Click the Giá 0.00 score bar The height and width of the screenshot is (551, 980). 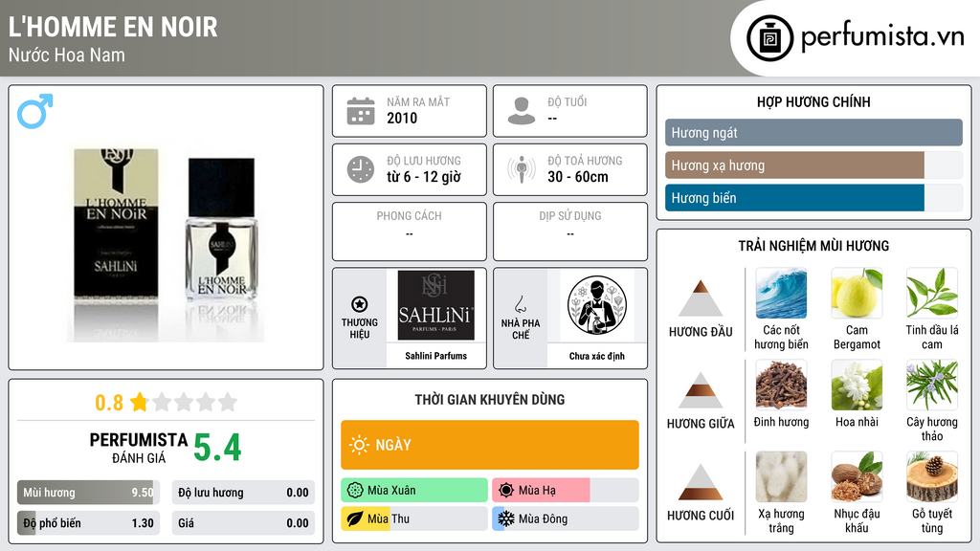click(243, 523)
